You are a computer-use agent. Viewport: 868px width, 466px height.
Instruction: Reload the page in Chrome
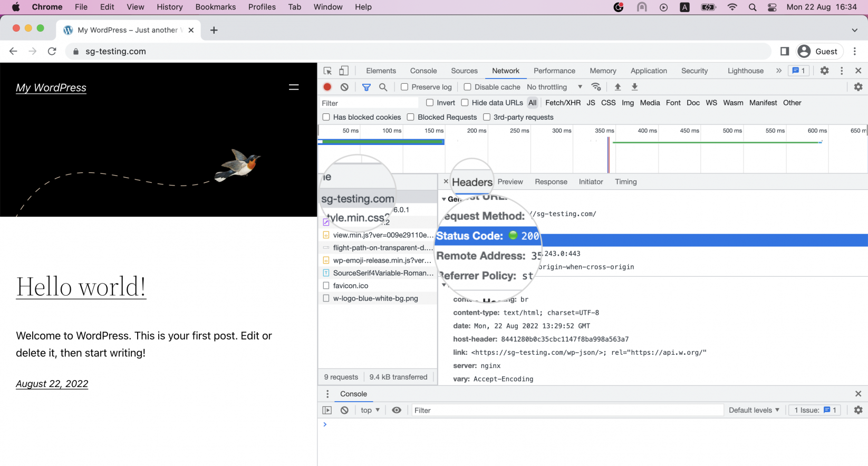click(x=52, y=51)
